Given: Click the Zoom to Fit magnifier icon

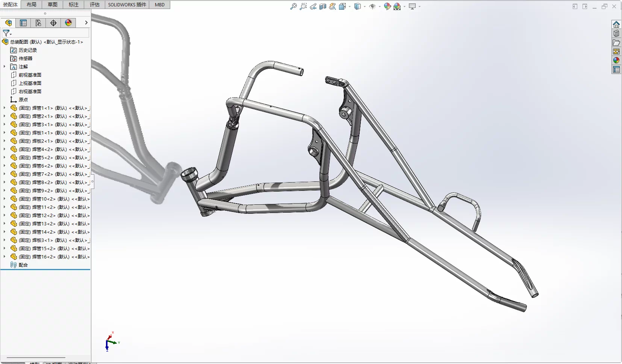Looking at the screenshot, I should 294,6.
